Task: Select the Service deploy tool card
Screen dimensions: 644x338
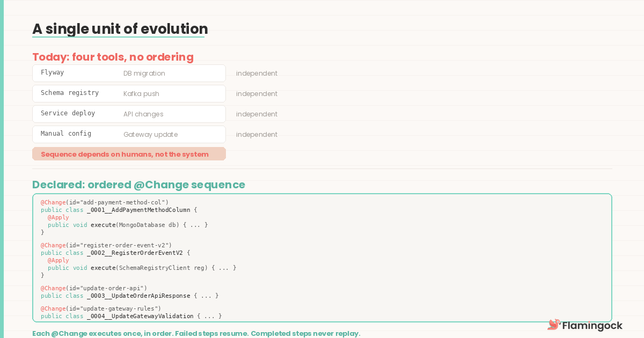Action: 129,114
